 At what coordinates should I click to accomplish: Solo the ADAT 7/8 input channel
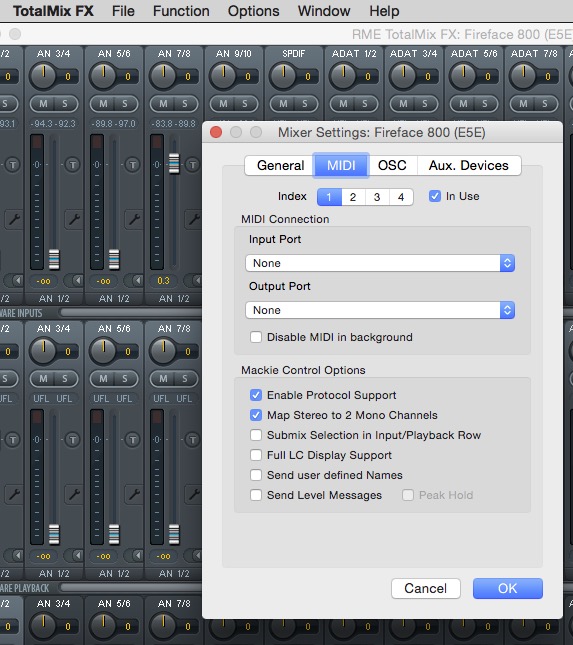point(545,104)
